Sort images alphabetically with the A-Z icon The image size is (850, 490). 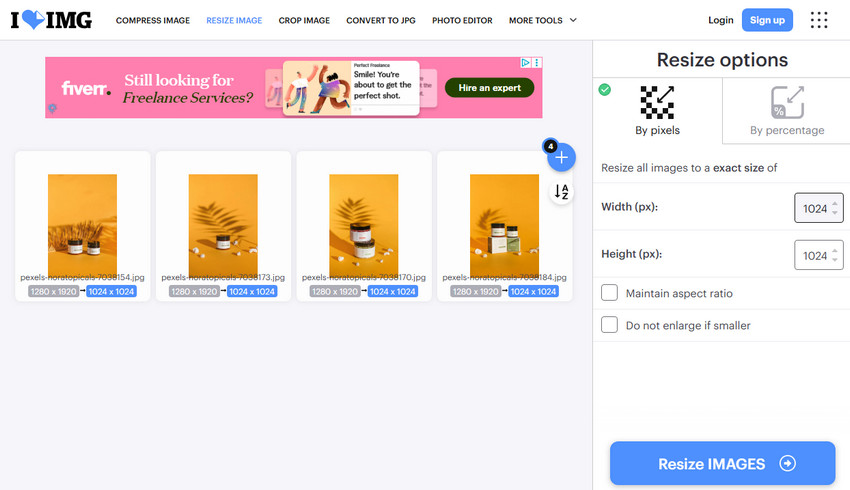coord(561,191)
